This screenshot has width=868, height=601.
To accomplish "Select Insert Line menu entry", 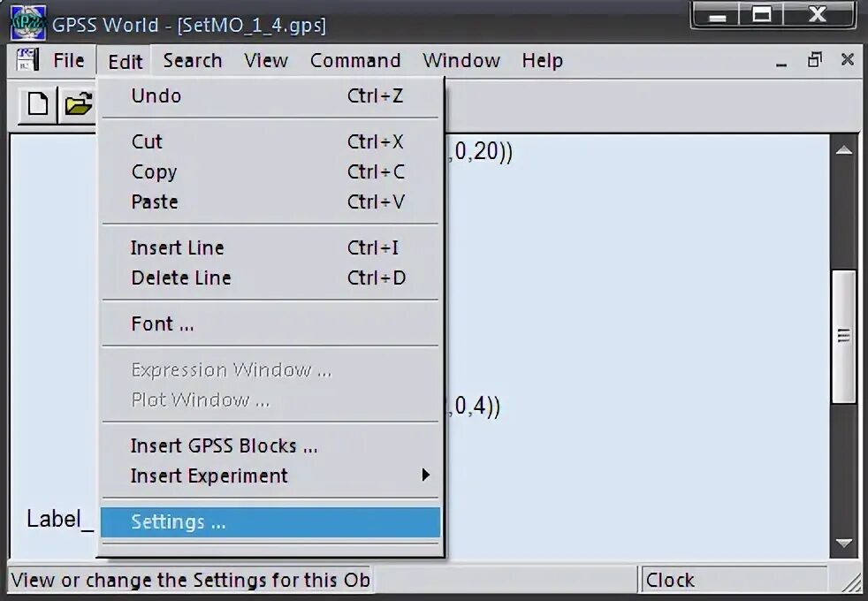I will 270,247.
